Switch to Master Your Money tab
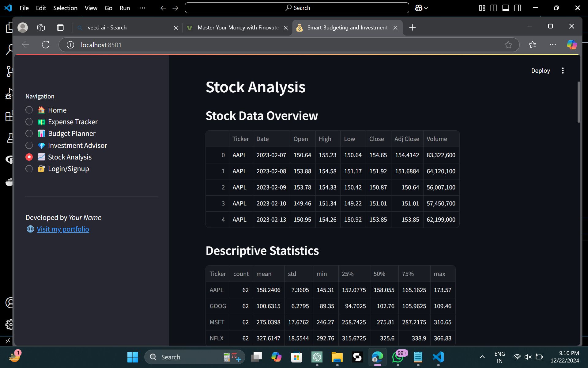Viewport: 588px width, 368px height. 238,28
